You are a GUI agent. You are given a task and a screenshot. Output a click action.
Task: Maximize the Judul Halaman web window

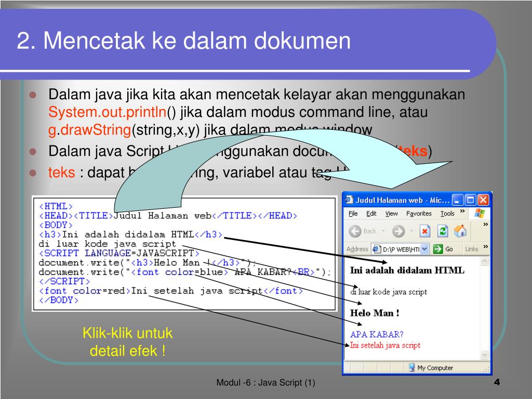pyautogui.click(x=470, y=200)
